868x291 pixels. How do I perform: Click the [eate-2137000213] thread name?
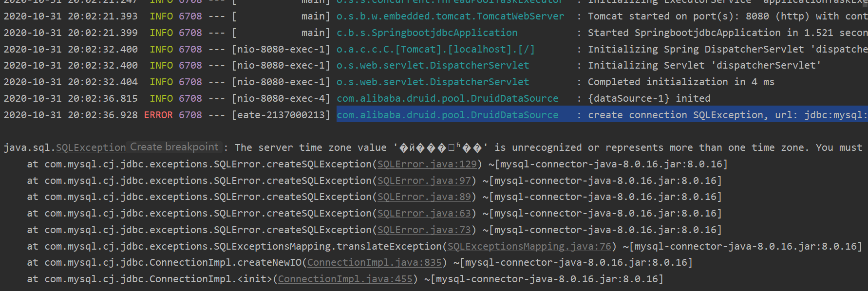tap(281, 115)
